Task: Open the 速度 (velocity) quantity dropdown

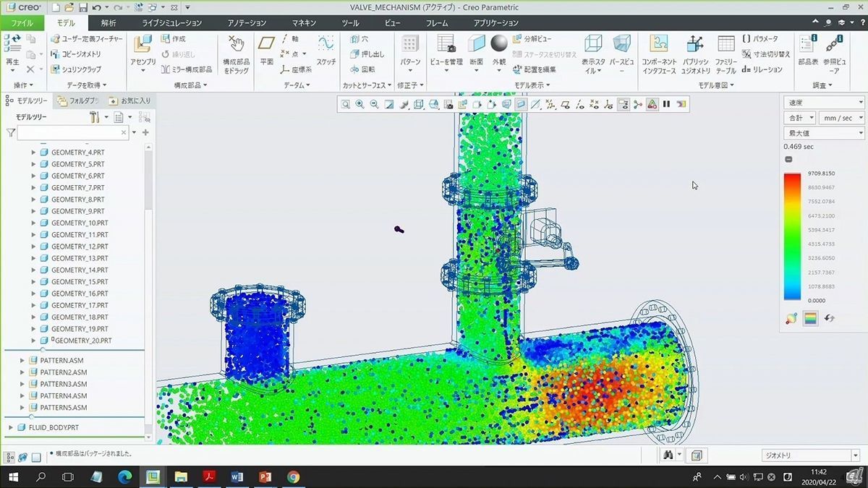Action: click(x=824, y=103)
